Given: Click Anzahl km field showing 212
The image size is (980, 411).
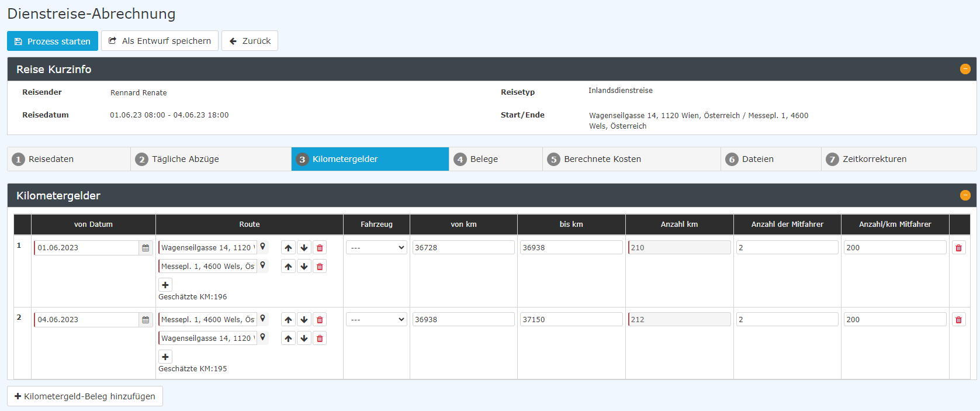Looking at the screenshot, I should (679, 320).
